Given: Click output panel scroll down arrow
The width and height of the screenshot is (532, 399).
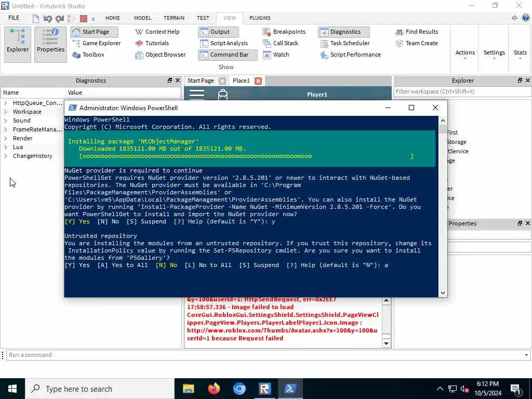Looking at the screenshot, I should tap(386, 343).
